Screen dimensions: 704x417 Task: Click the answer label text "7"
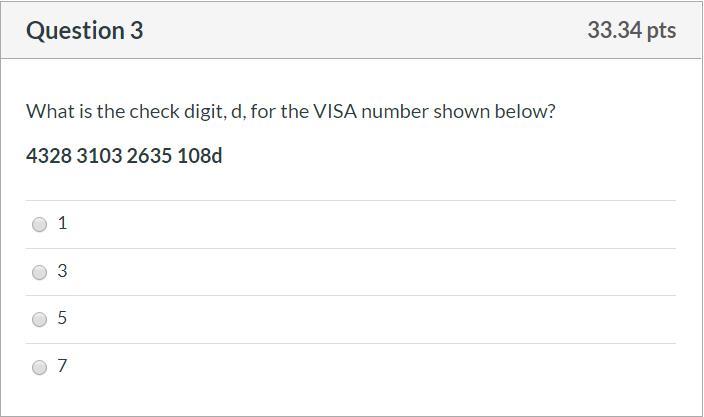pos(62,366)
